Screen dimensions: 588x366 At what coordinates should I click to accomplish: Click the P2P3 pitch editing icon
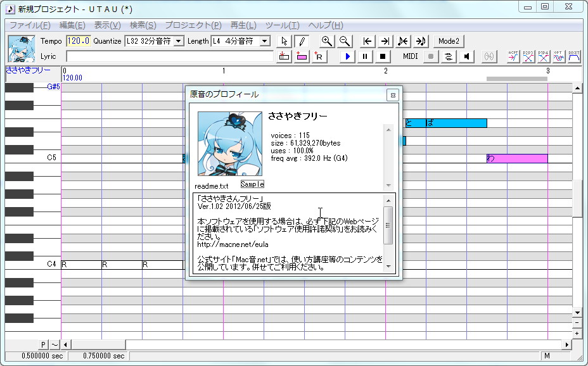point(527,56)
